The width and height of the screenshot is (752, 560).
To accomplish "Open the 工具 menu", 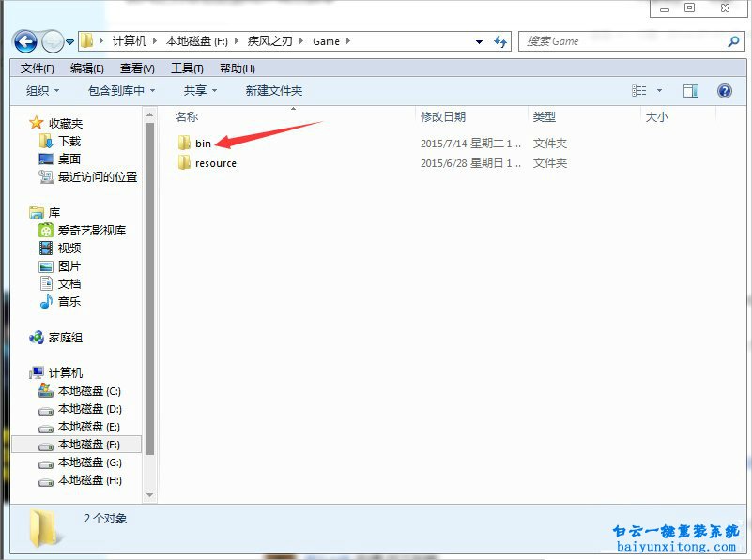I will [x=185, y=68].
